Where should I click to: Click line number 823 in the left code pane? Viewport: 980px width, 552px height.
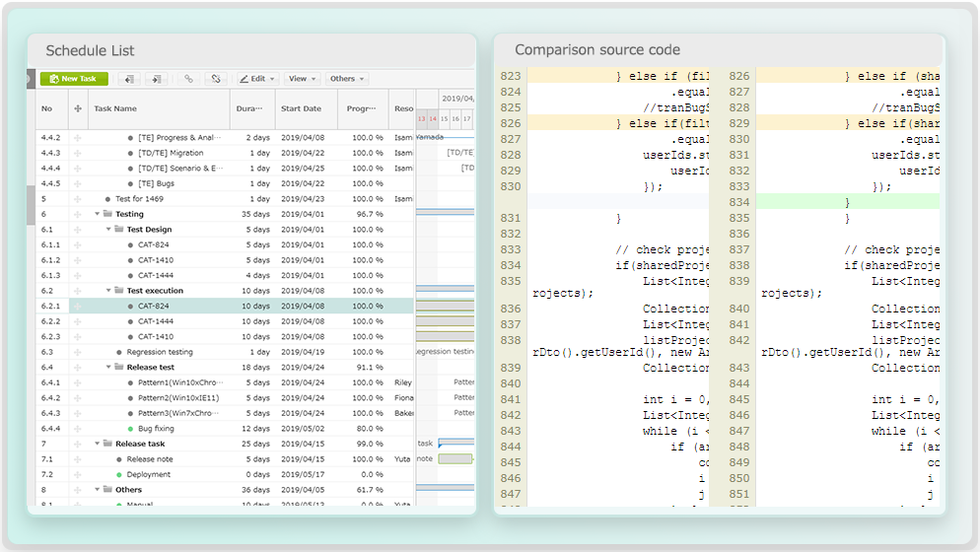tap(511, 76)
